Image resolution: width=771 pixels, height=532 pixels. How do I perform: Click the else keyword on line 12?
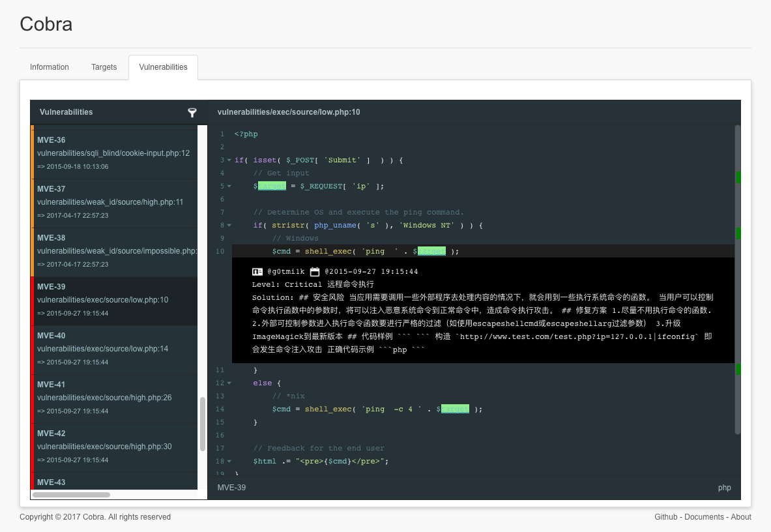[263, 383]
